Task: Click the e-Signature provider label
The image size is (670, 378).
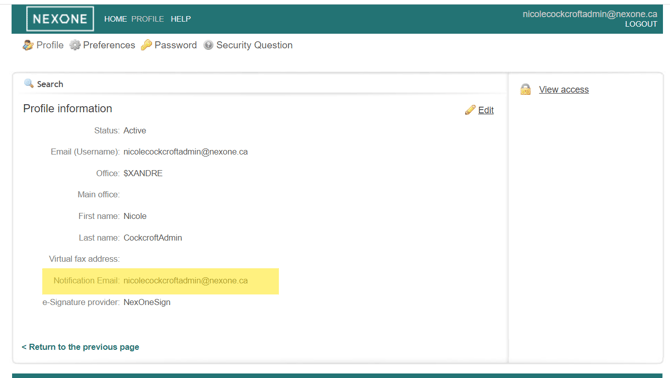Action: (x=81, y=302)
